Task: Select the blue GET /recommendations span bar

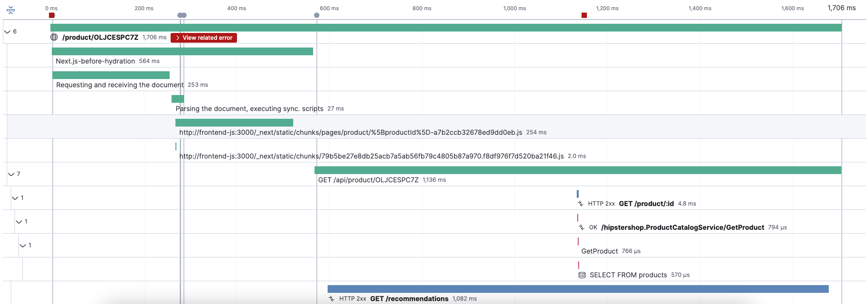Action: [578, 289]
